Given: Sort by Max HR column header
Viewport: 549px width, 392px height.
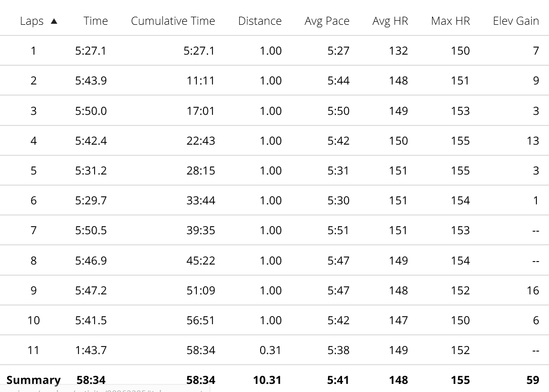Looking at the screenshot, I should click(450, 21).
